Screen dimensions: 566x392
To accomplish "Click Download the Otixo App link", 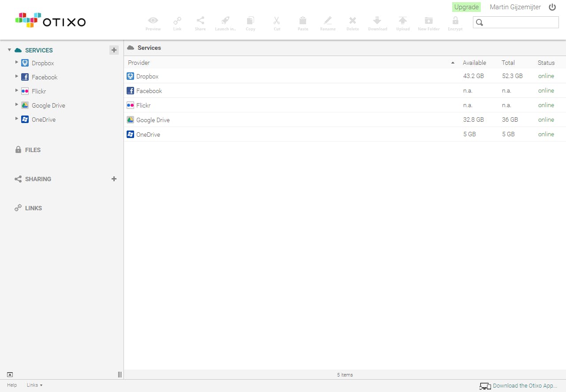I will [x=525, y=386].
